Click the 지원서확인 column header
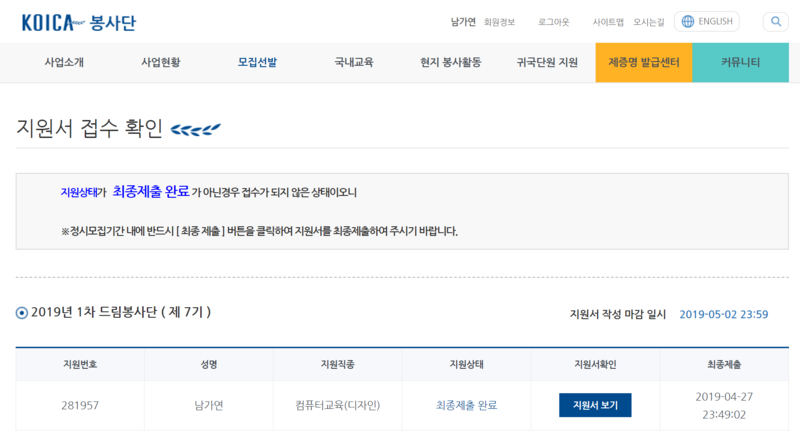 (x=595, y=364)
